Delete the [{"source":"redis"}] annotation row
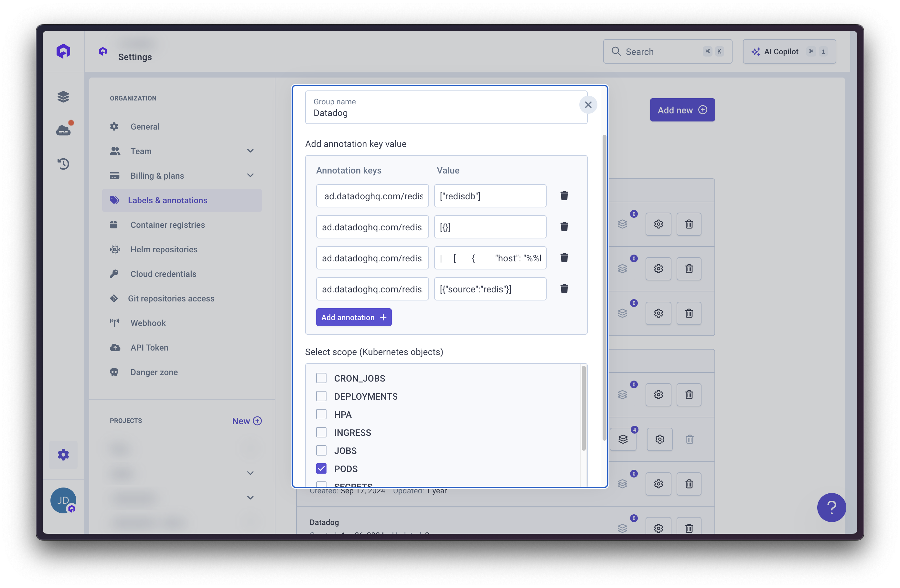 (x=564, y=289)
